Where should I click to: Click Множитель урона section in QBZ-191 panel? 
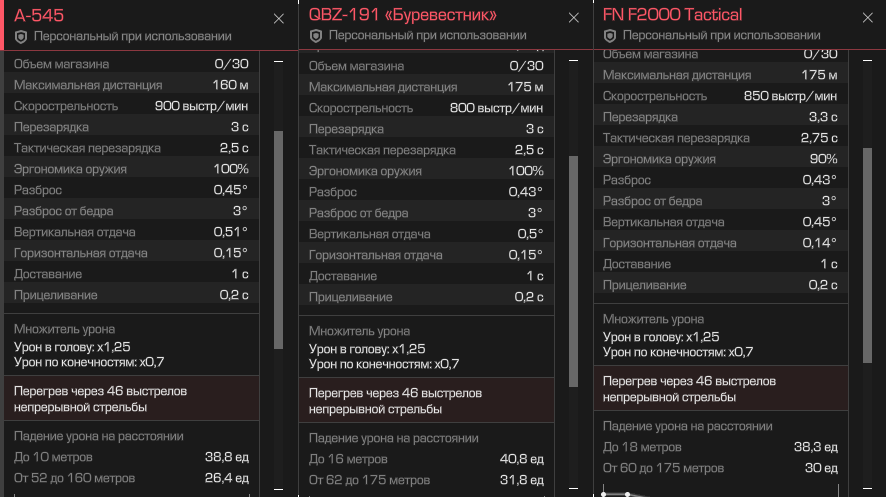click(426, 347)
